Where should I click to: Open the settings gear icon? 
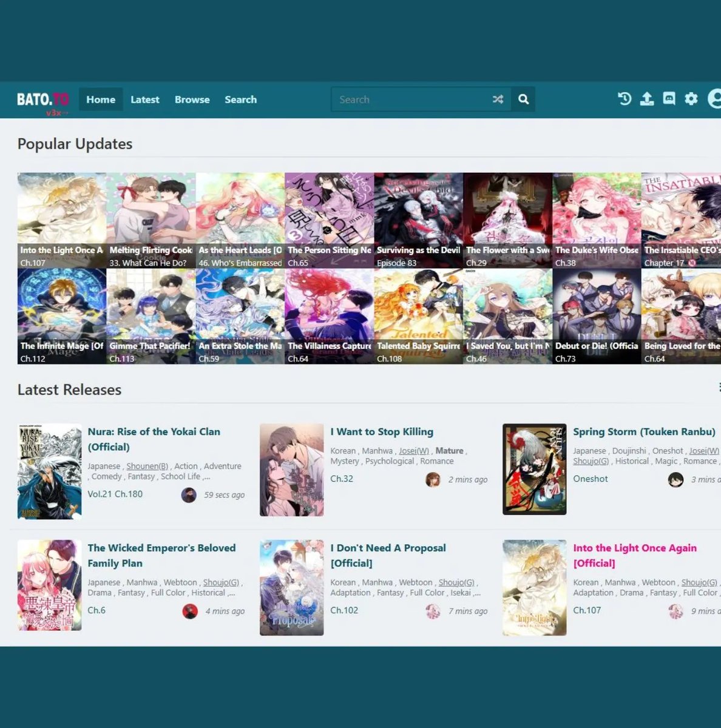click(x=691, y=99)
